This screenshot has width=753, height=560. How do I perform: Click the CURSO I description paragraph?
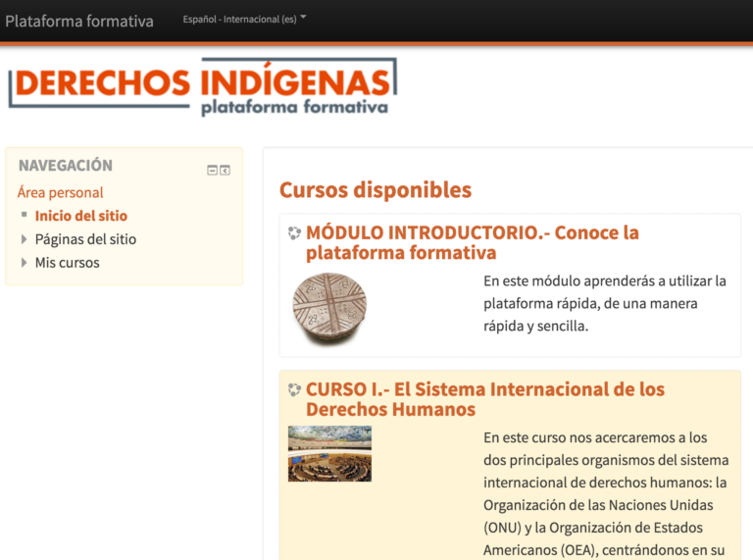coord(606,493)
